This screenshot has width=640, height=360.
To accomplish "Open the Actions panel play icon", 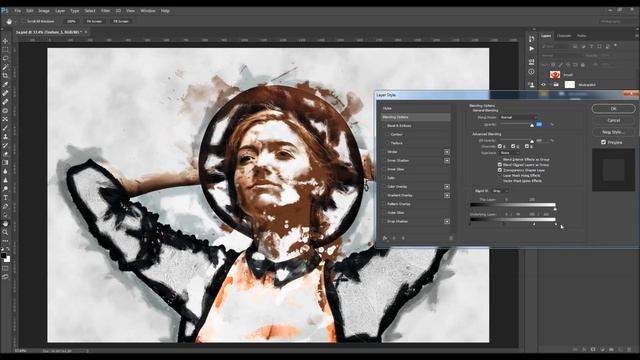I will click(531, 49).
